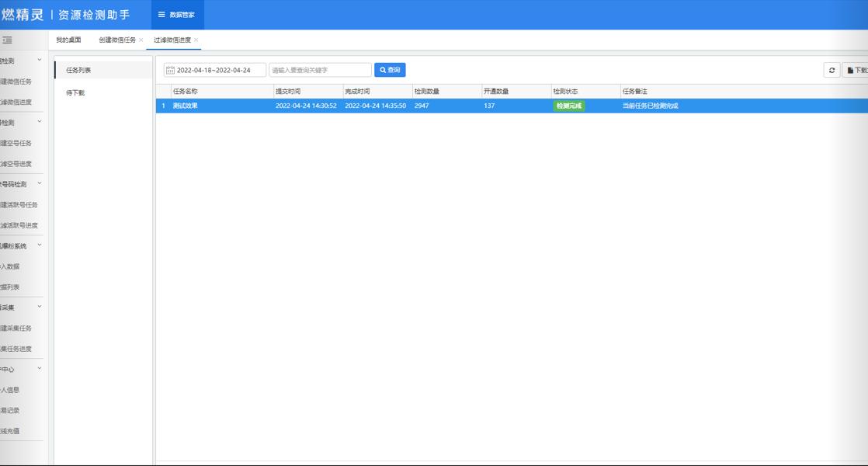Click the 数据管家 hamburger menu icon
This screenshot has width=868, height=466.
(161, 15)
